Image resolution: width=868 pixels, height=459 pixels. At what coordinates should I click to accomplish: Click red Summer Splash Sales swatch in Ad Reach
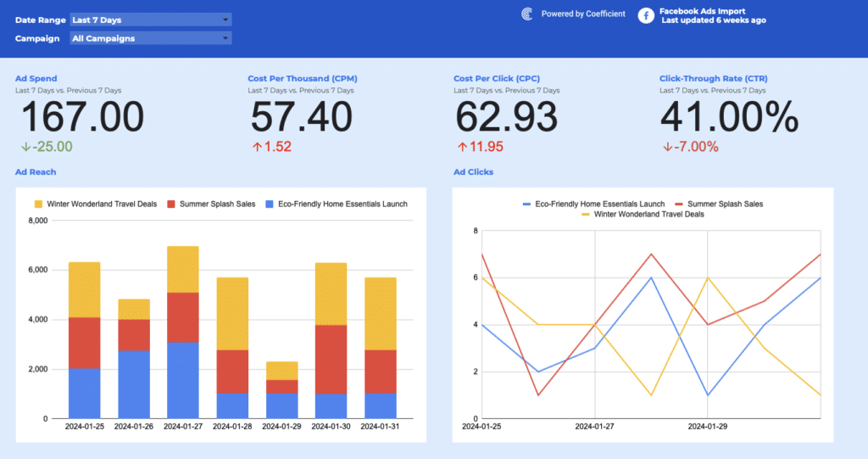click(171, 204)
